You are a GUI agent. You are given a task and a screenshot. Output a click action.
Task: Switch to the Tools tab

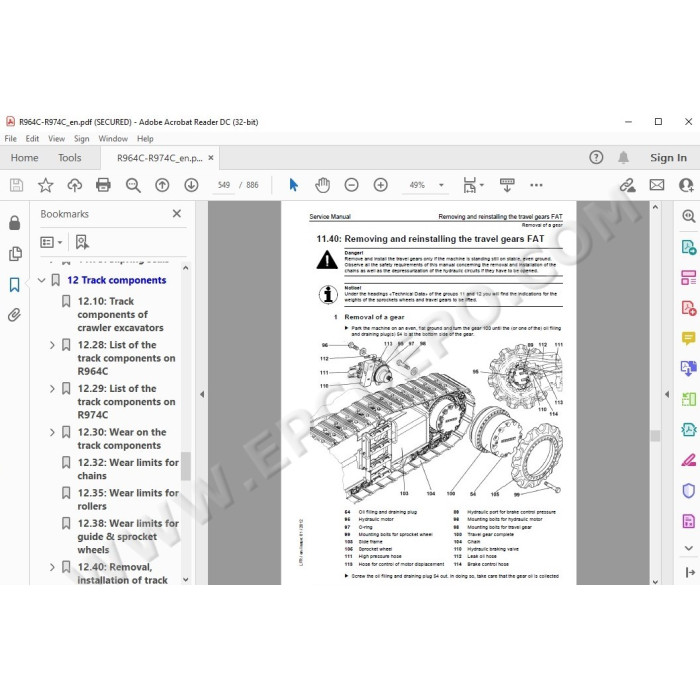[x=70, y=158]
